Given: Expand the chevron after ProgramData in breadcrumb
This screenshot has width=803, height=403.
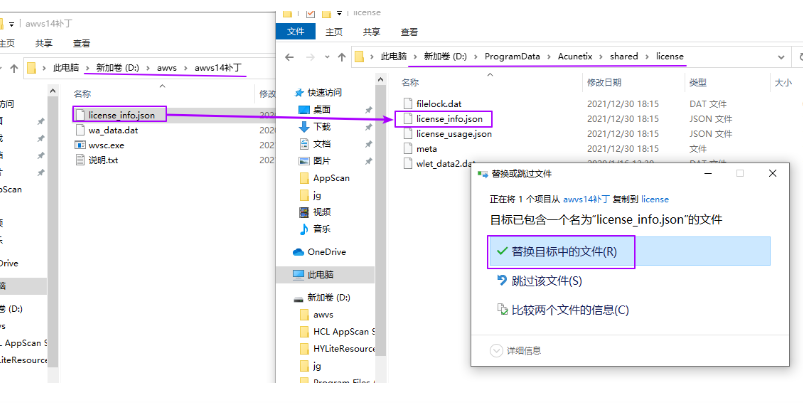Looking at the screenshot, I should pos(549,57).
